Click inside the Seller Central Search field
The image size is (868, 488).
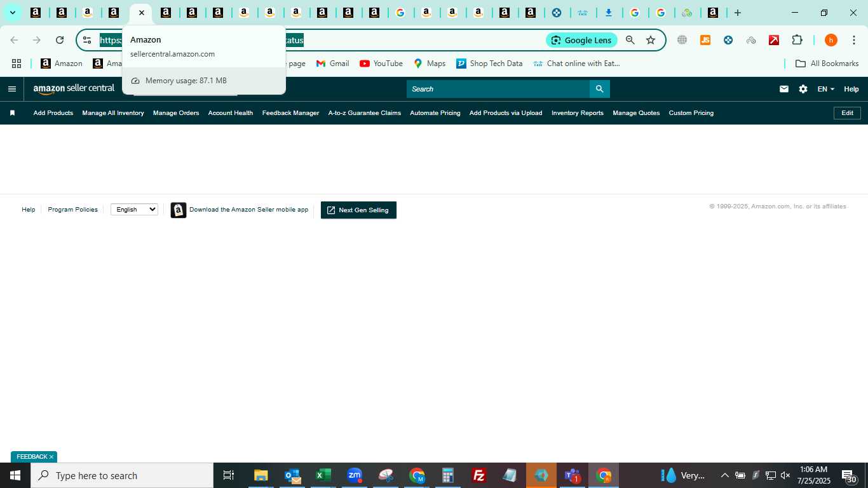pos(498,89)
